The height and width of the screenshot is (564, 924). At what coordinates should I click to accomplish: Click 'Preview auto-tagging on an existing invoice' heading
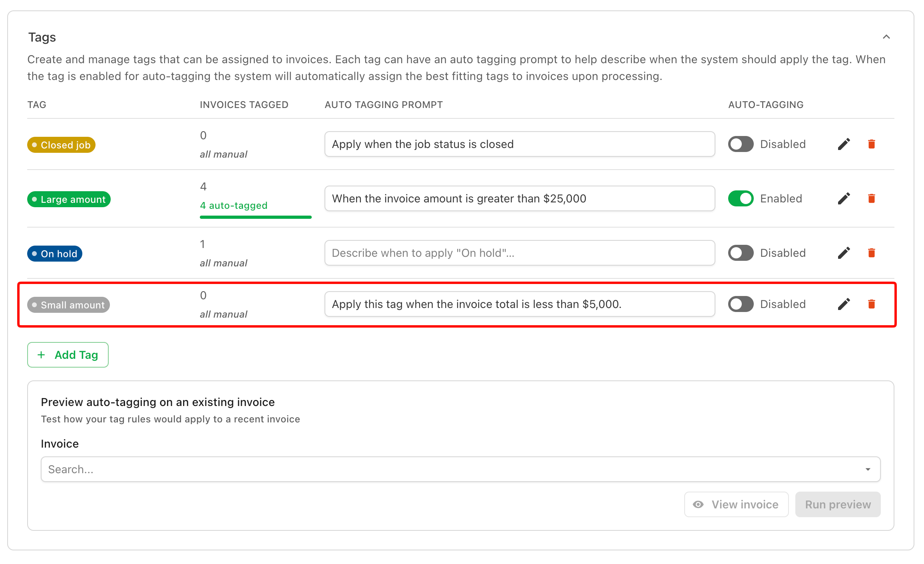coord(158,402)
